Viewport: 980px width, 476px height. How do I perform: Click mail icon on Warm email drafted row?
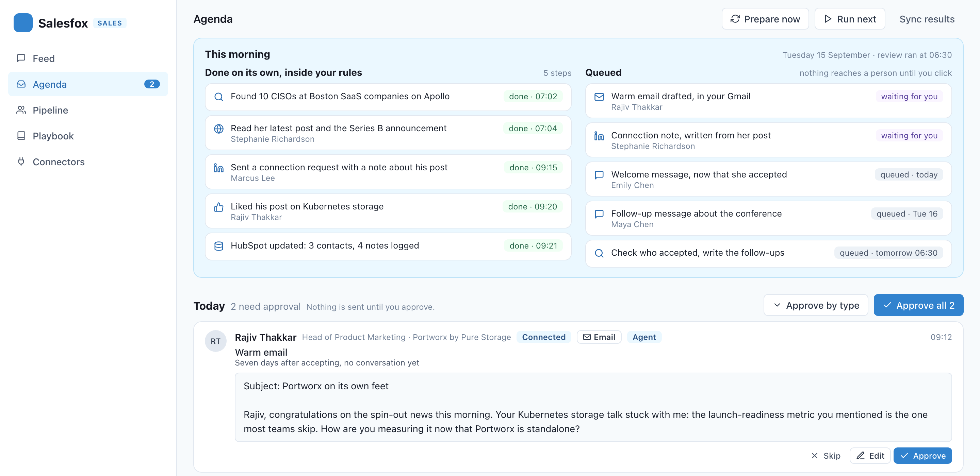599,97
